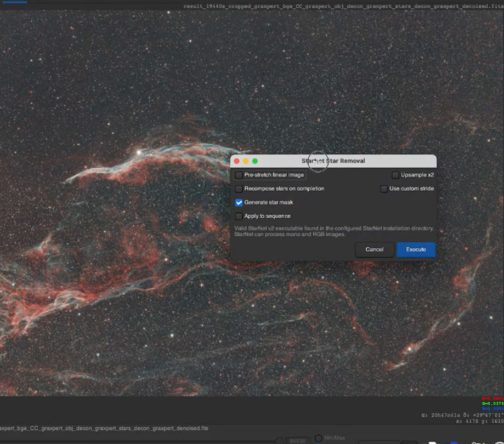Image resolution: width=504 pixels, height=444 pixels.
Task: Toggle the "Upsample x2" option
Action: (395, 175)
